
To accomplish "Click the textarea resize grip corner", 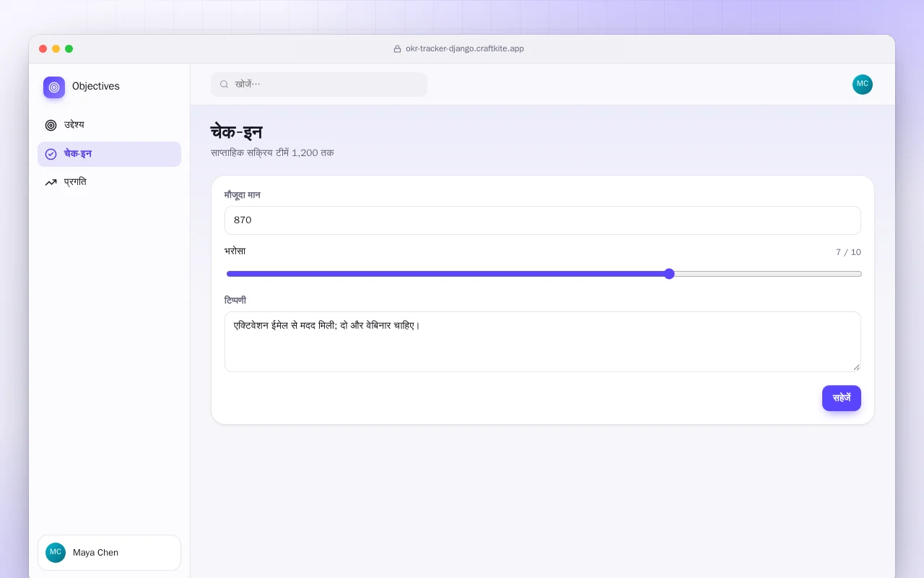I will 857,367.
